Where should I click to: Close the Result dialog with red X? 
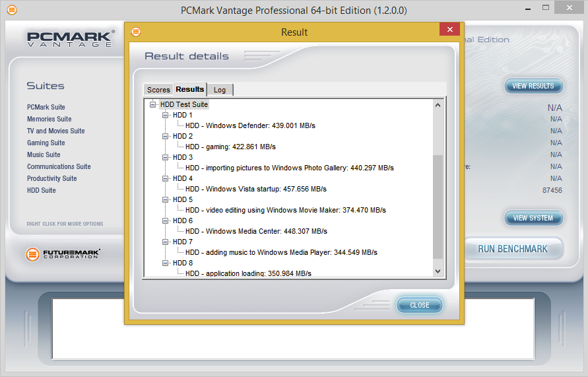[x=449, y=30]
